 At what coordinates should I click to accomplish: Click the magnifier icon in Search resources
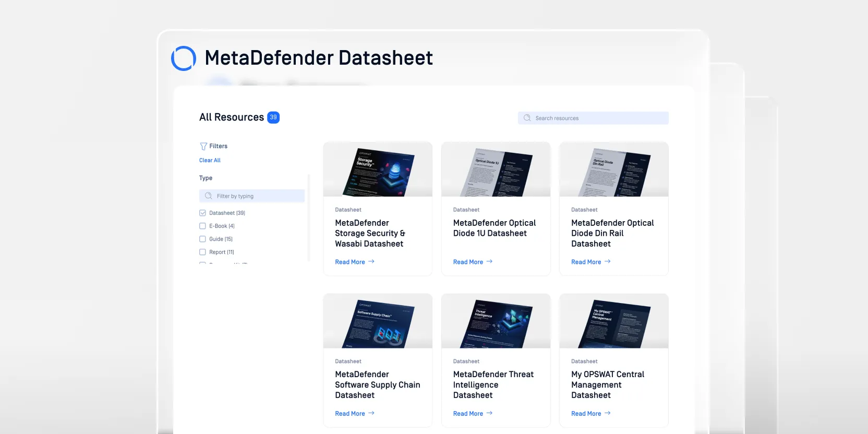click(x=527, y=118)
